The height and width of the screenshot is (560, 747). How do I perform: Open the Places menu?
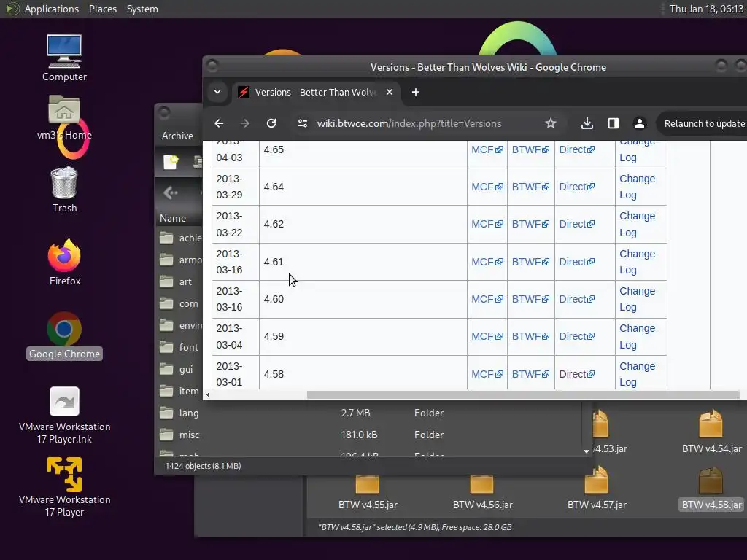pyautogui.click(x=102, y=9)
